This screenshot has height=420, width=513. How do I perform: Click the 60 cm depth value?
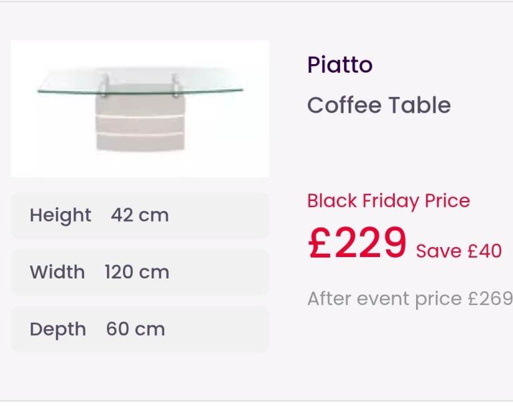coord(136,329)
